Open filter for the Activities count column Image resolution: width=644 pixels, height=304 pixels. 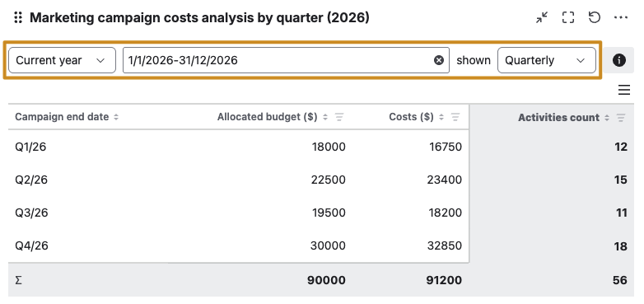[621, 118]
